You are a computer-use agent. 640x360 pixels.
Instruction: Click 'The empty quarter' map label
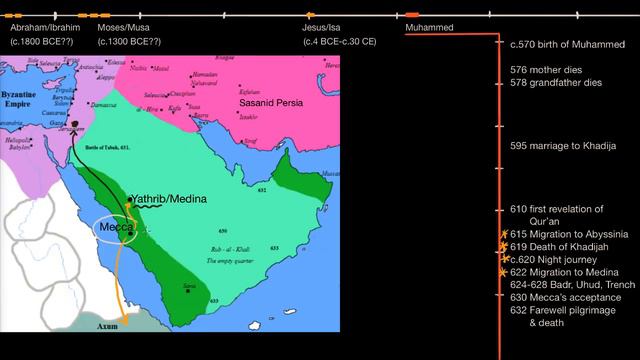(230, 261)
